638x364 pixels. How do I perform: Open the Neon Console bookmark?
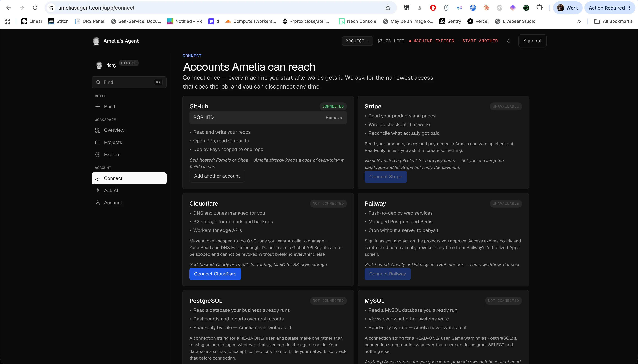click(357, 22)
